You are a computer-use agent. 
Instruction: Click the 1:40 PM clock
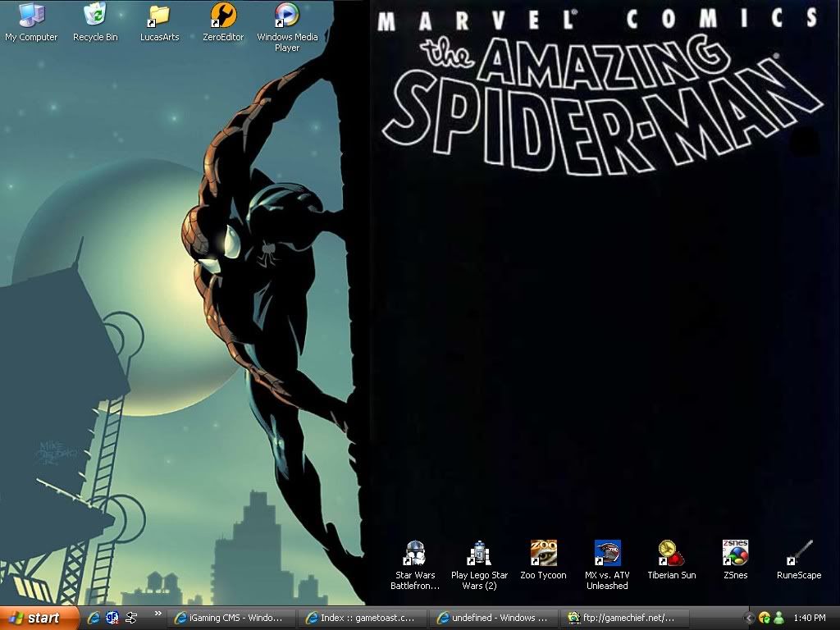coord(810,619)
